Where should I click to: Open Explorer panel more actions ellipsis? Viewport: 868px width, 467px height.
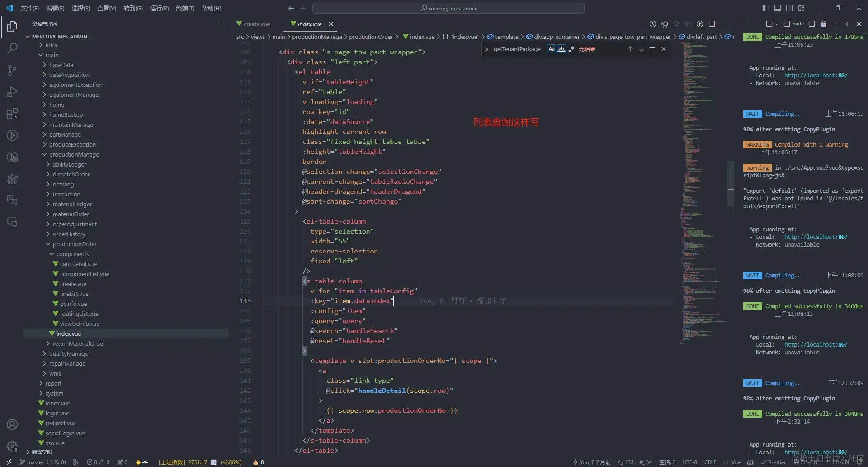pyautogui.click(x=218, y=24)
